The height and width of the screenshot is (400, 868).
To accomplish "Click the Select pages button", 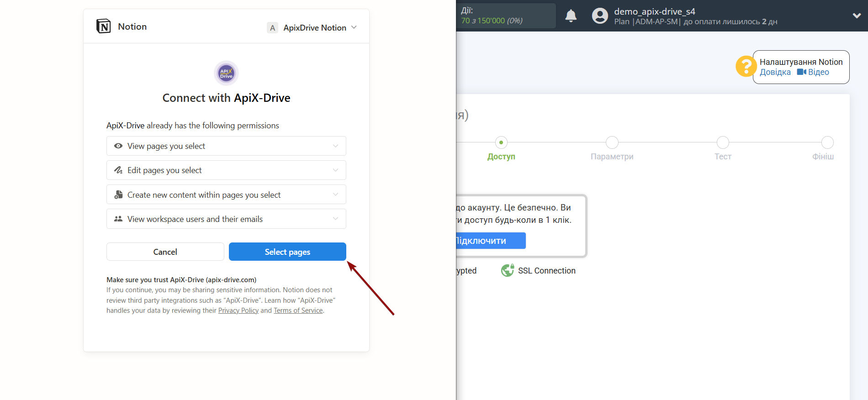I will tap(287, 252).
